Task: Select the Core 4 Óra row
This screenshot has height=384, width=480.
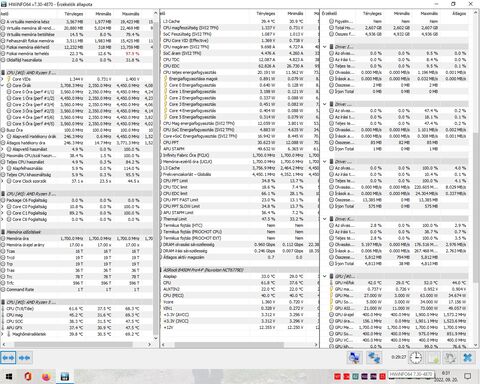Action: 77,117
